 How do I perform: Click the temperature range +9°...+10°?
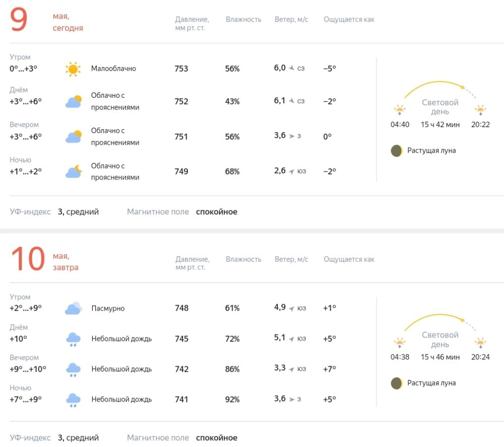tap(28, 369)
